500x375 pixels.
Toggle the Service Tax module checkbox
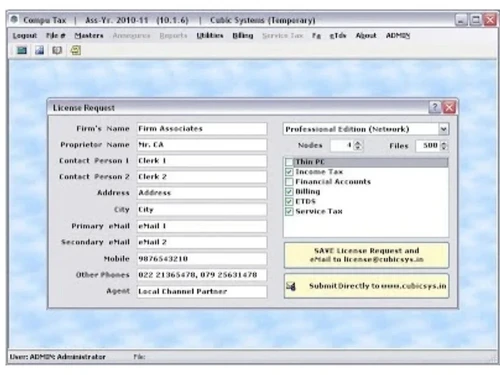(289, 211)
